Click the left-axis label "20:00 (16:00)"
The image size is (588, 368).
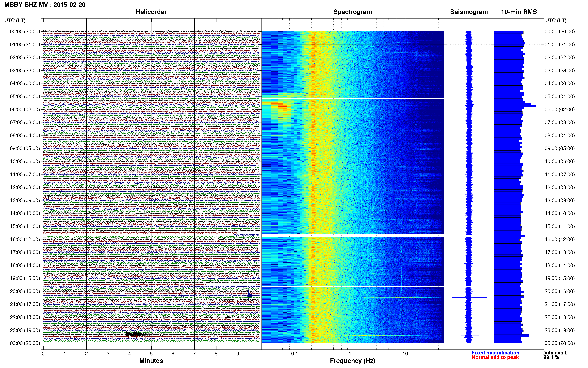click(25, 291)
